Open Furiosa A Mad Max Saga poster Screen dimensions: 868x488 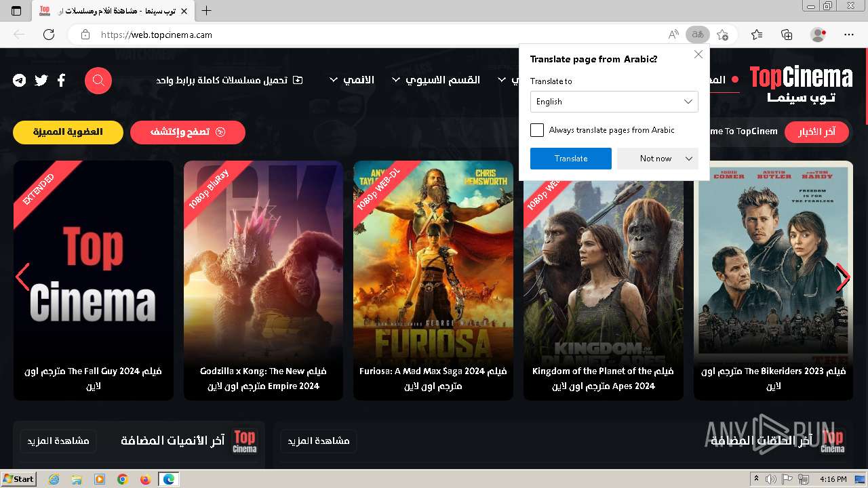433,280
